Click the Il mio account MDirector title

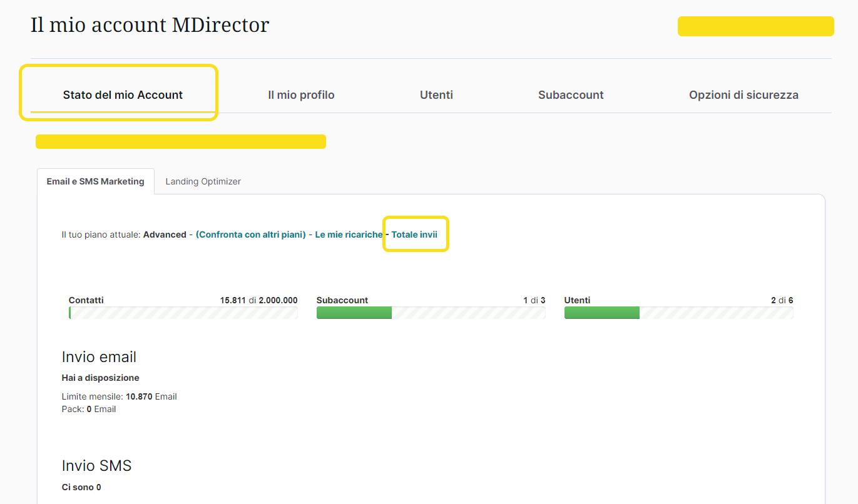click(150, 25)
